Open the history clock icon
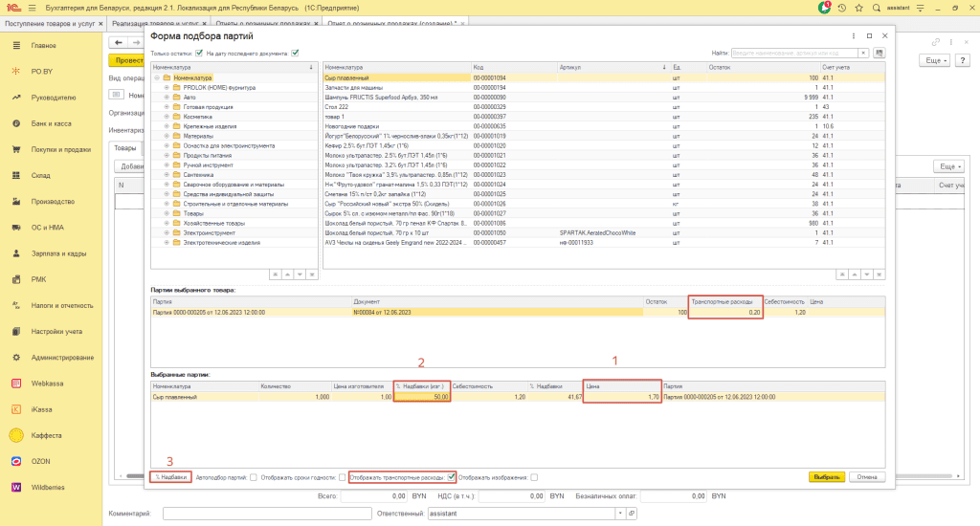The height and width of the screenshot is (526, 980). (842, 8)
